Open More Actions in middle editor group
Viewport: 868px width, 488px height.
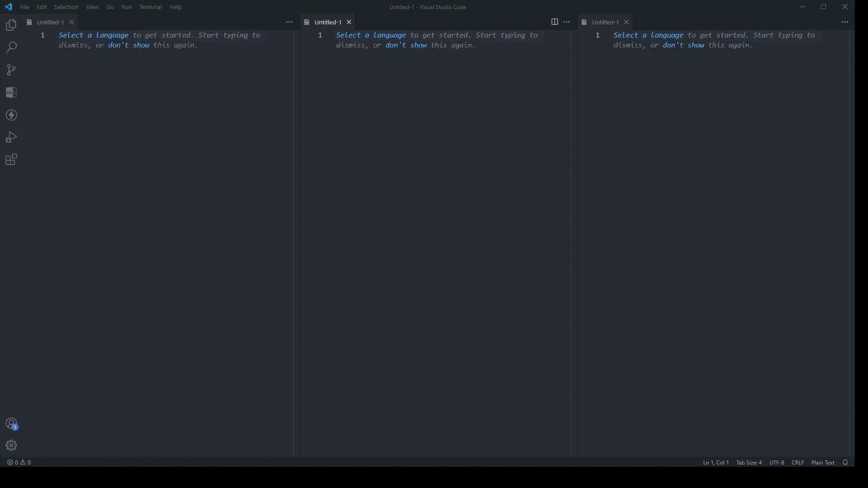click(567, 22)
